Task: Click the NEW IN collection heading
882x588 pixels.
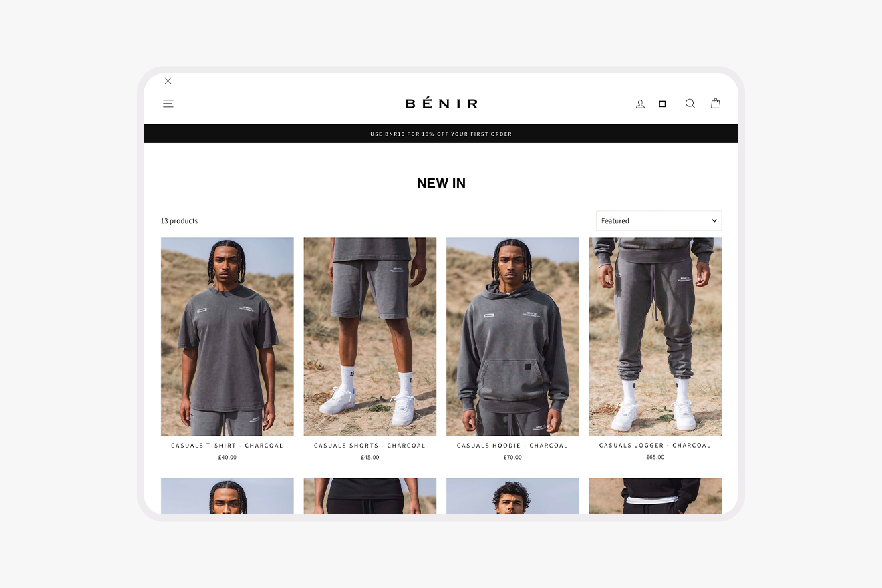Action: [x=441, y=183]
